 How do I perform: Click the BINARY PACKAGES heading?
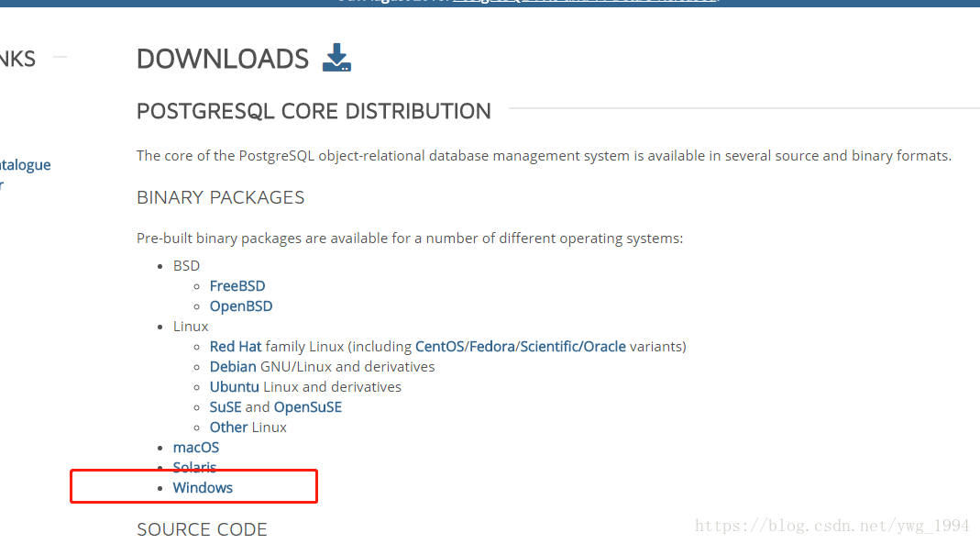point(220,197)
